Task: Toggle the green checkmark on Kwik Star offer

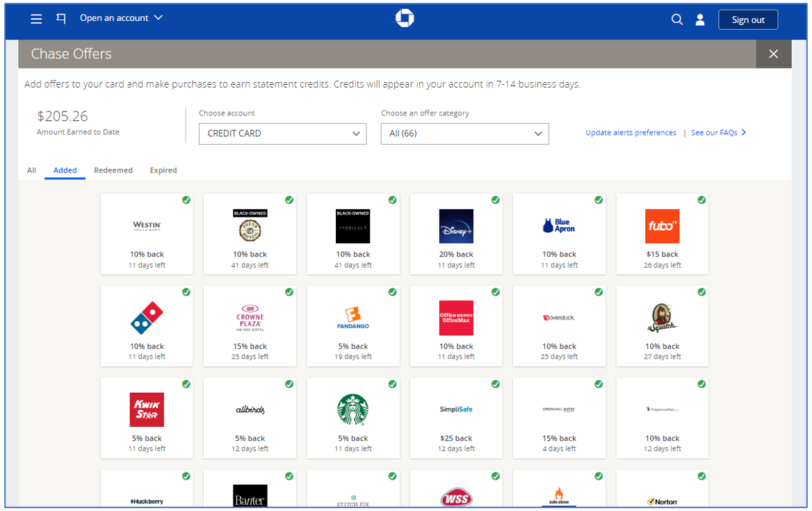Action: pos(186,384)
